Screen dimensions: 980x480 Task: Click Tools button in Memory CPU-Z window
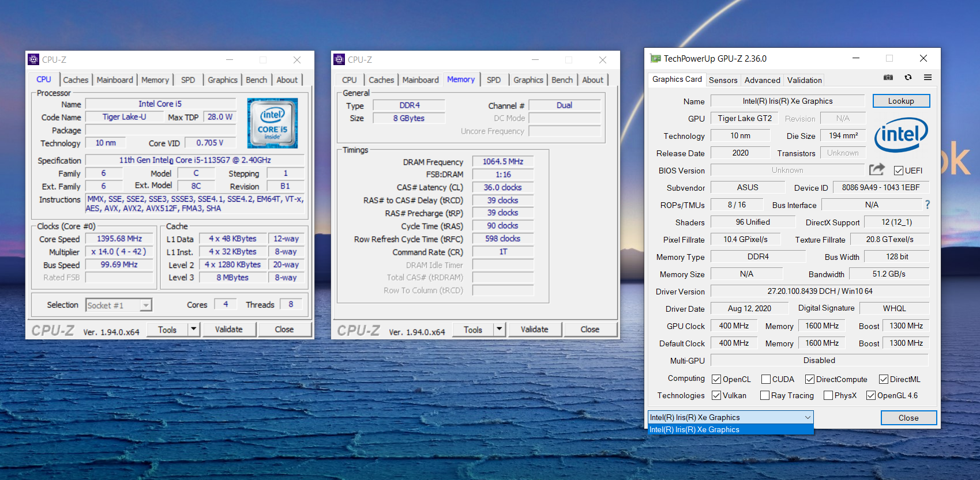pos(473,330)
